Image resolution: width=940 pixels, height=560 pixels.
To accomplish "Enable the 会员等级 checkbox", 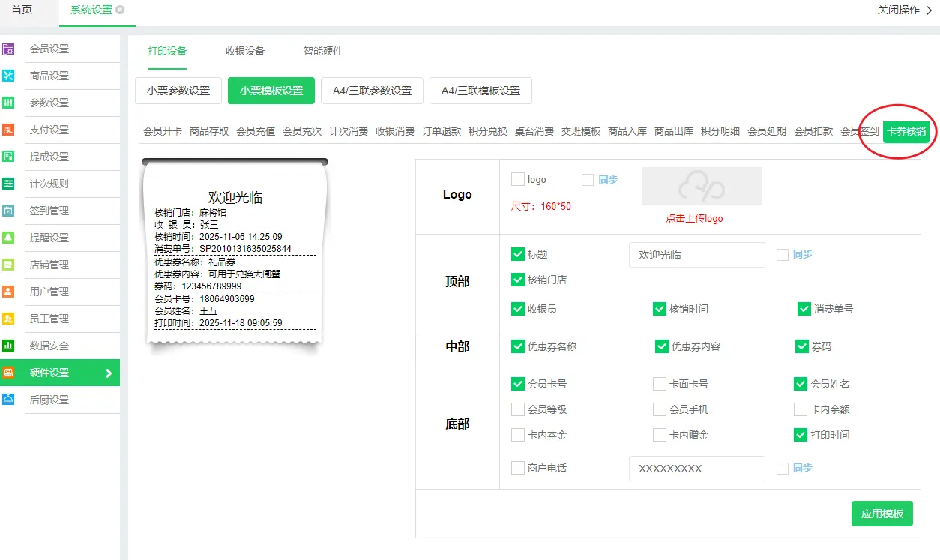I will [x=518, y=409].
